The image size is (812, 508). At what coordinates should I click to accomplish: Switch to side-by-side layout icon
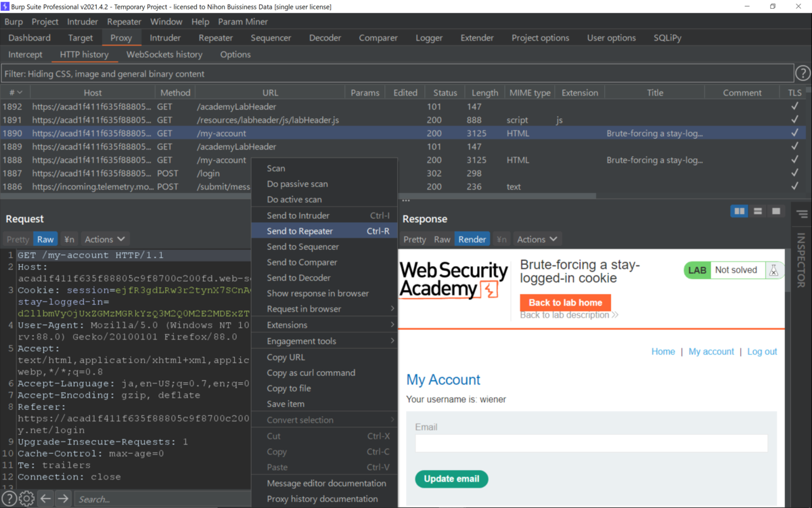click(x=739, y=211)
